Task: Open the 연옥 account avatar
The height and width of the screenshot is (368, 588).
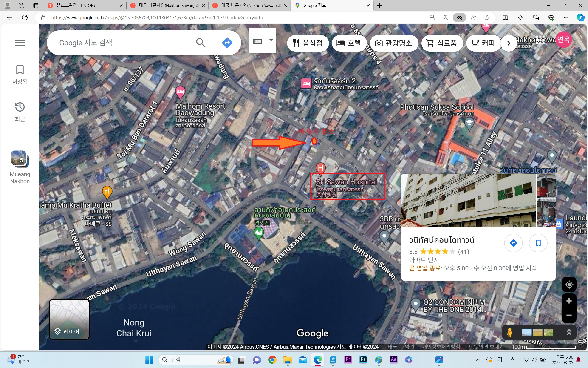Action: (x=563, y=39)
